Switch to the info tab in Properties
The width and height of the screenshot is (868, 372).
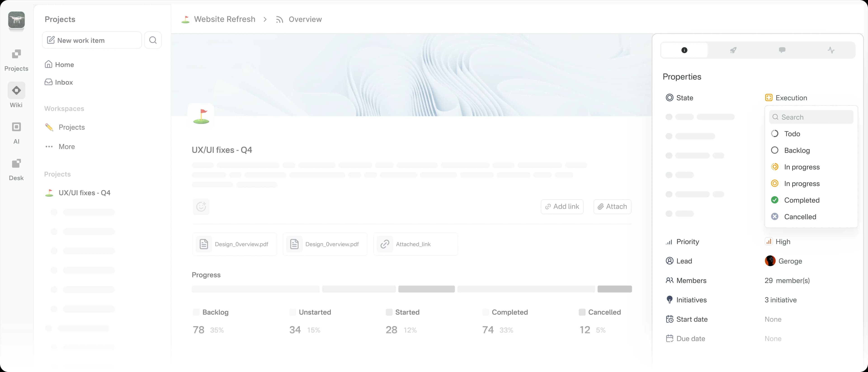coord(684,50)
